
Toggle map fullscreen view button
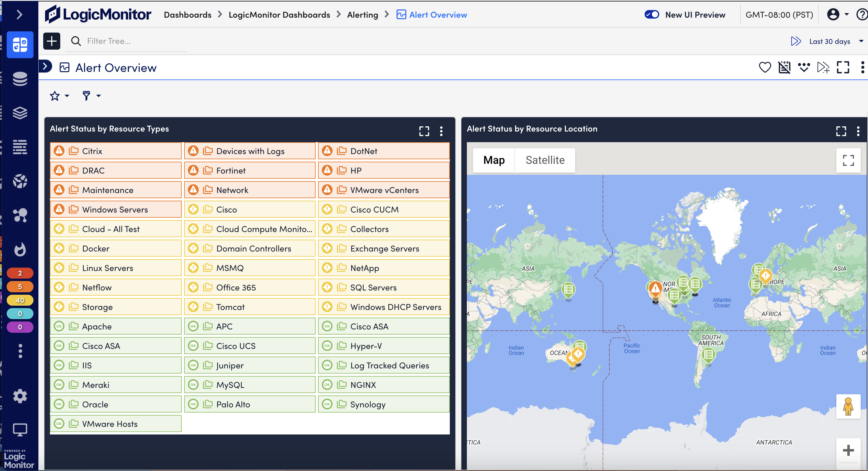point(848,160)
